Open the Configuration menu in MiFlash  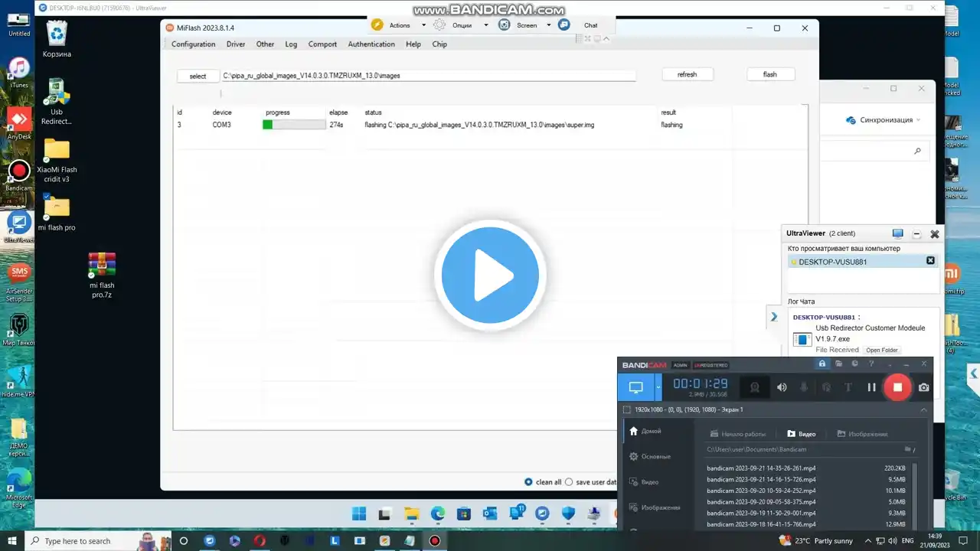193,44
